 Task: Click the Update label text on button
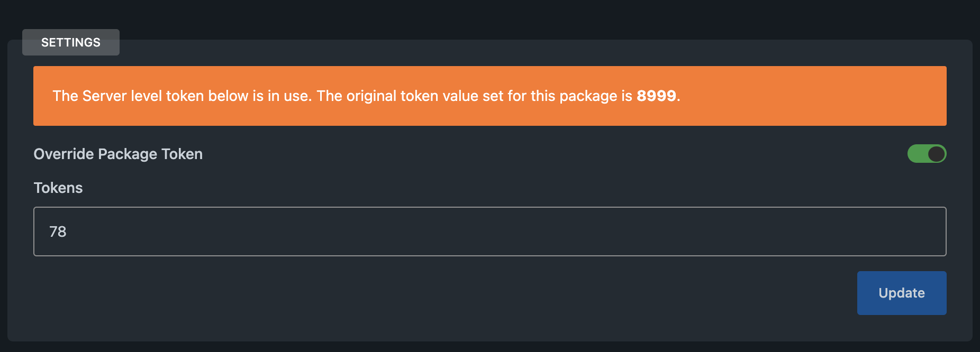[x=902, y=293]
